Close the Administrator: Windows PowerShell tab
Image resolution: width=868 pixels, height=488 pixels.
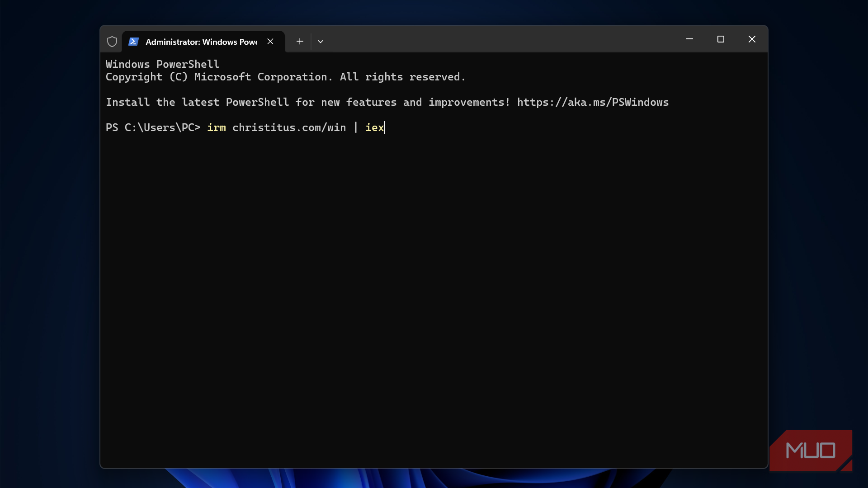pos(270,42)
